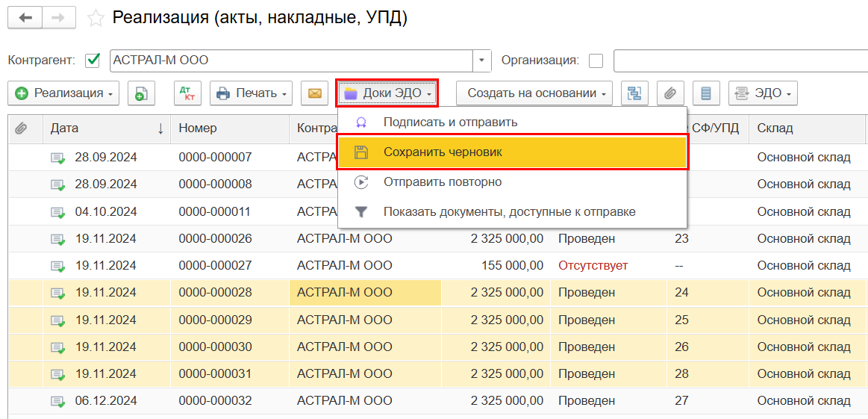Uncheck the Контрагент filter checkbox

click(93, 60)
